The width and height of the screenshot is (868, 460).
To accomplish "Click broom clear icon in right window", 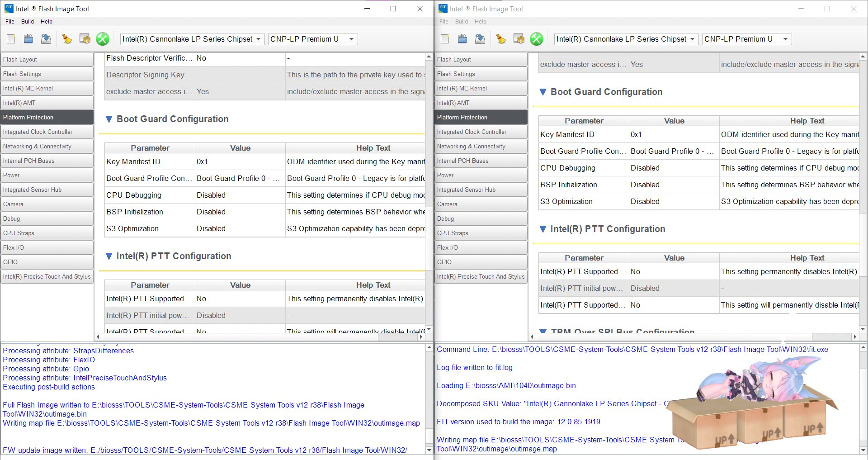I will [501, 39].
